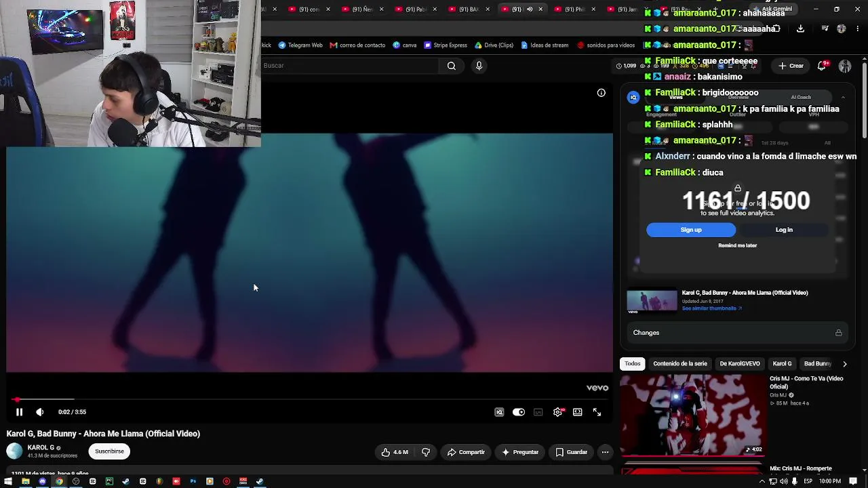The height and width of the screenshot is (488, 868).
Task: Open the vidIQ video thumbnail preview
Action: pos(652,302)
